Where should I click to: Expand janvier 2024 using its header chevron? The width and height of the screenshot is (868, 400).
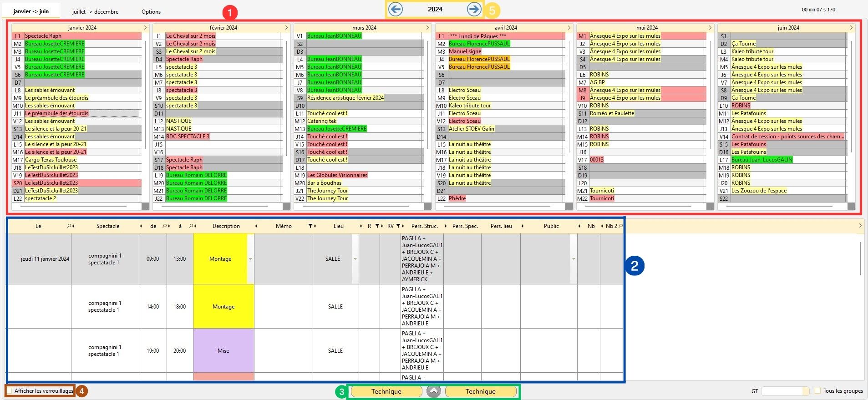145,28
